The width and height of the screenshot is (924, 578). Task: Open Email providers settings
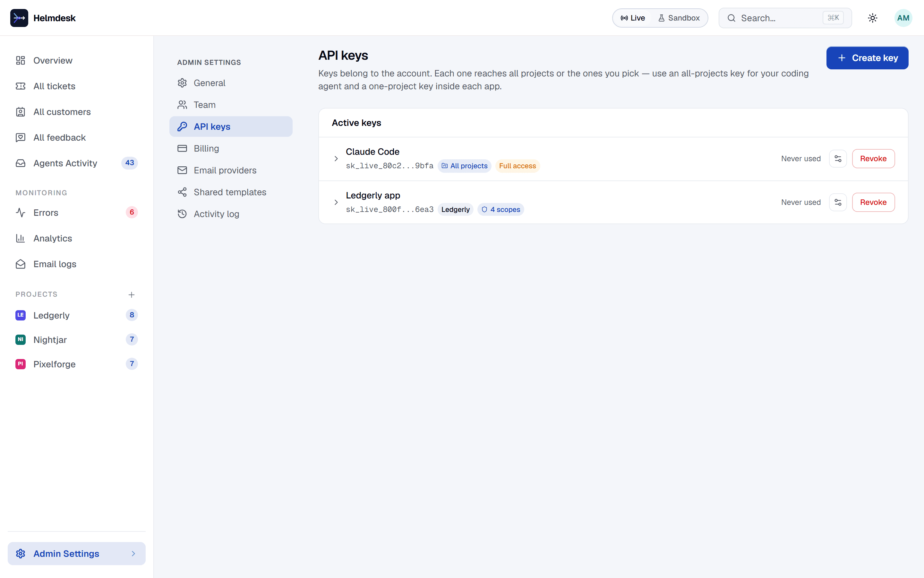231,171
